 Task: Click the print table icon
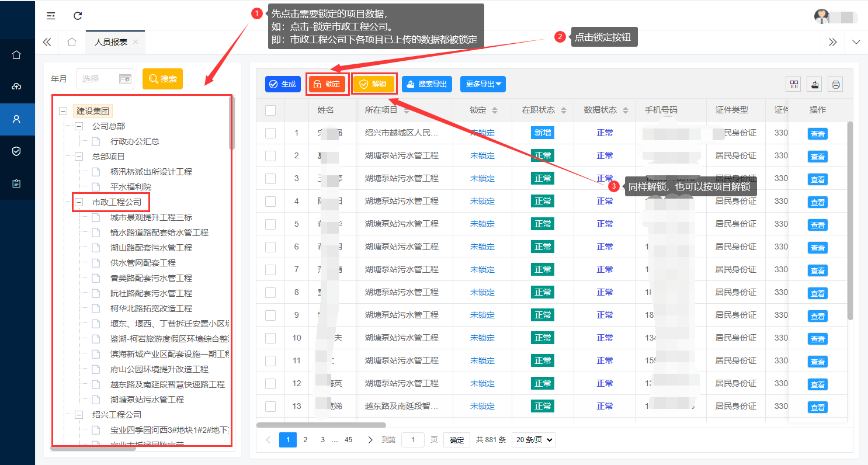point(835,84)
